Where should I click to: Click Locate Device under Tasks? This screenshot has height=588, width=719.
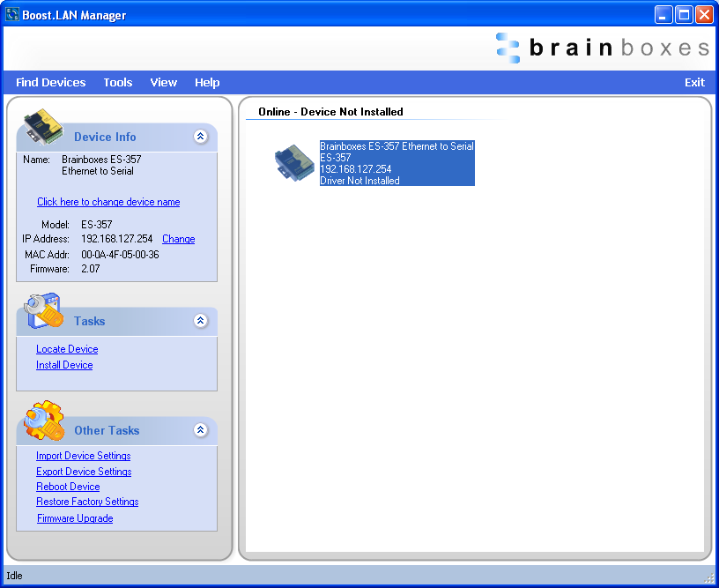tap(66, 349)
